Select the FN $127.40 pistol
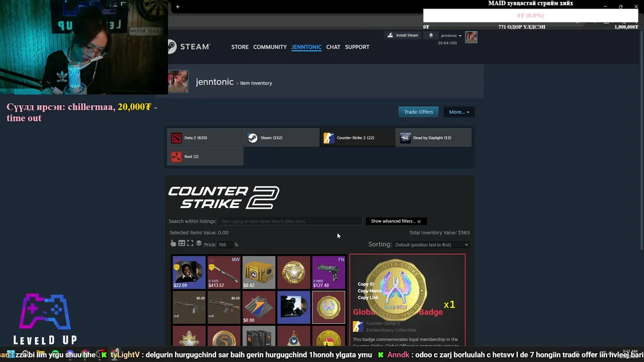This screenshot has width=644, height=362. tap(329, 273)
